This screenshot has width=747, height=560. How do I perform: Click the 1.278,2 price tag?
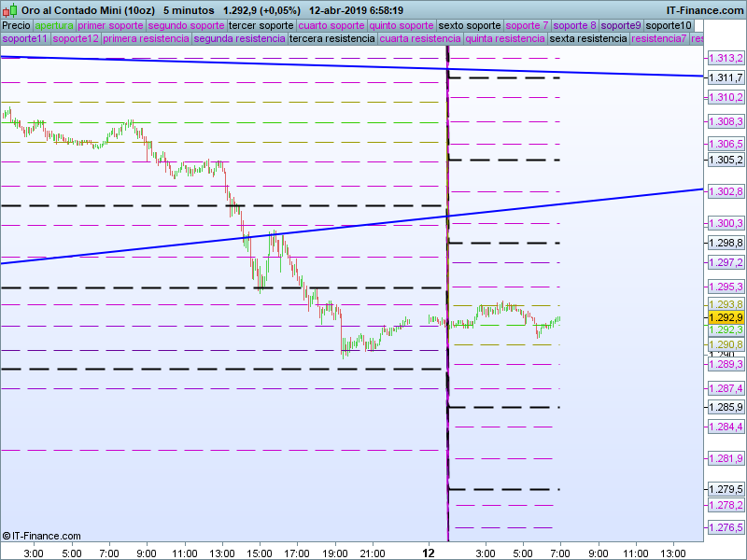click(726, 505)
